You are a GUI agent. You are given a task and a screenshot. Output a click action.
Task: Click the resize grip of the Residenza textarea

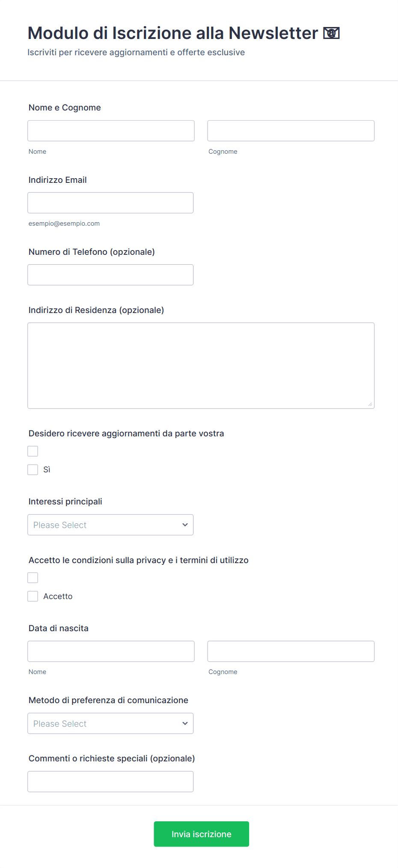point(370,404)
